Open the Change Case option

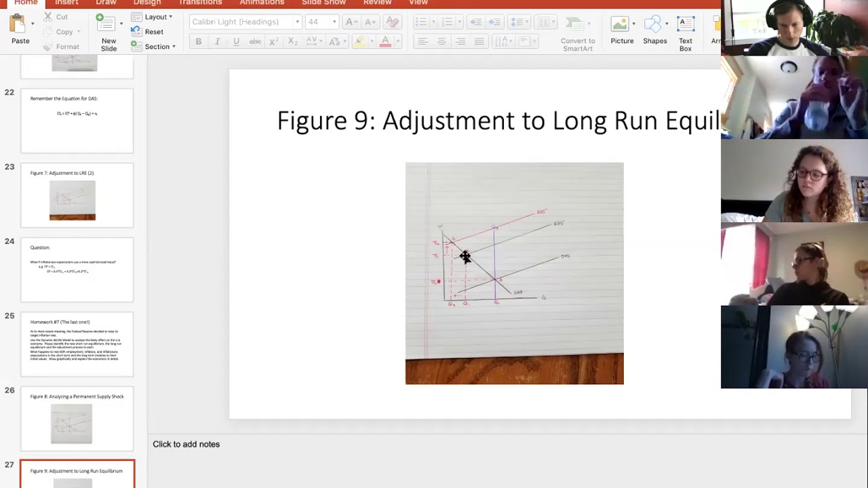[335, 42]
